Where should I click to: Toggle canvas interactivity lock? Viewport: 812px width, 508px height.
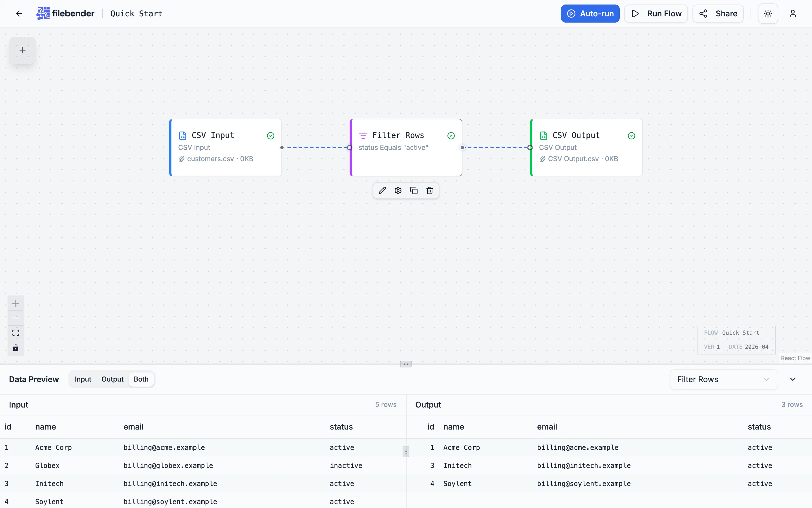[x=16, y=348]
